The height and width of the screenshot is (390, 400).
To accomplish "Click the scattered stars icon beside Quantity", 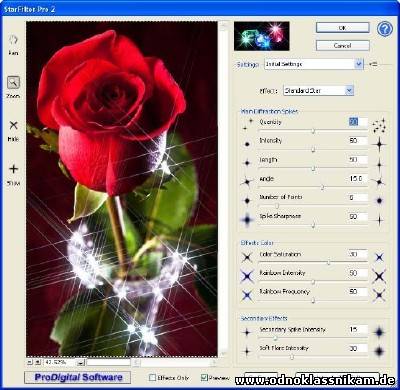I will coord(379,126).
